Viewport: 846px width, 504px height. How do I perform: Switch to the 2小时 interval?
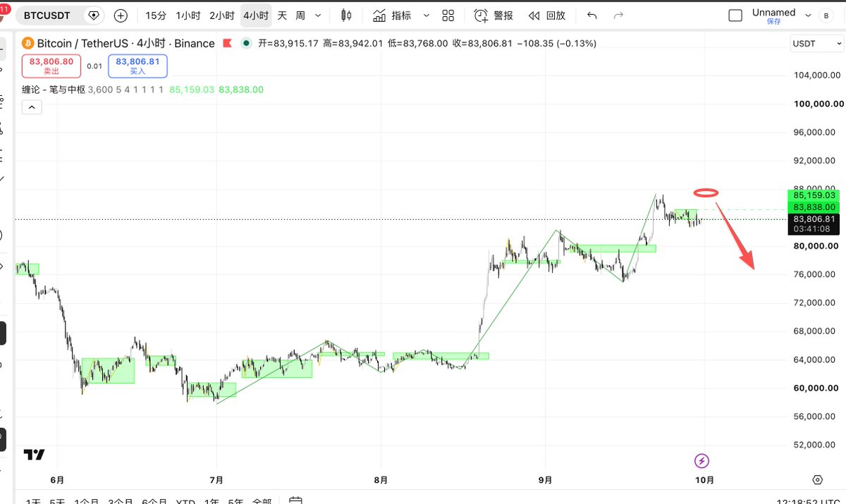click(x=222, y=16)
